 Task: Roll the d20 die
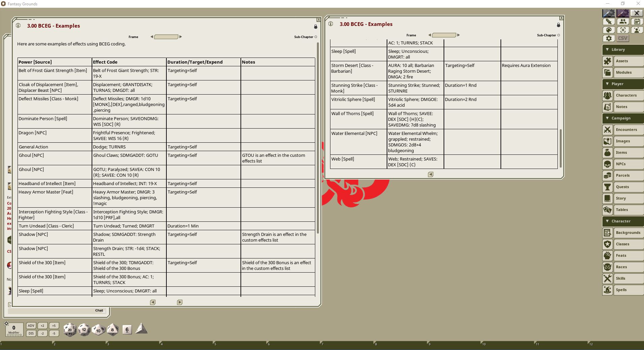pyautogui.click(x=70, y=330)
